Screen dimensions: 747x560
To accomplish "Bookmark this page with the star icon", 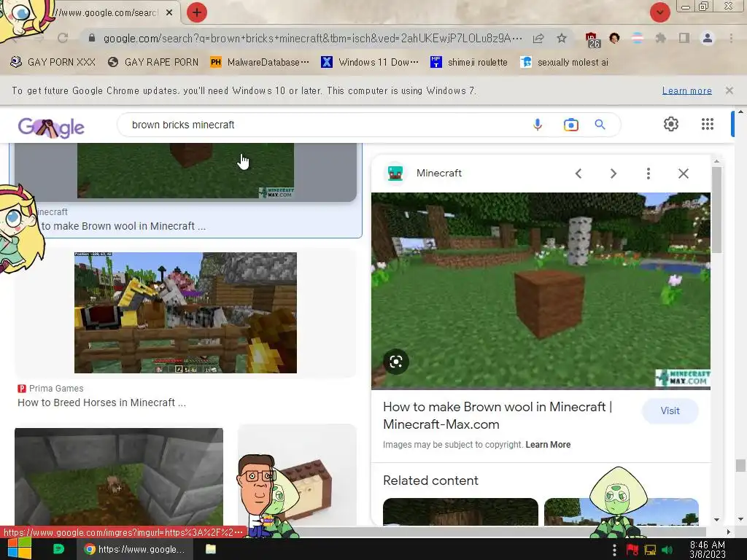I will [562, 38].
